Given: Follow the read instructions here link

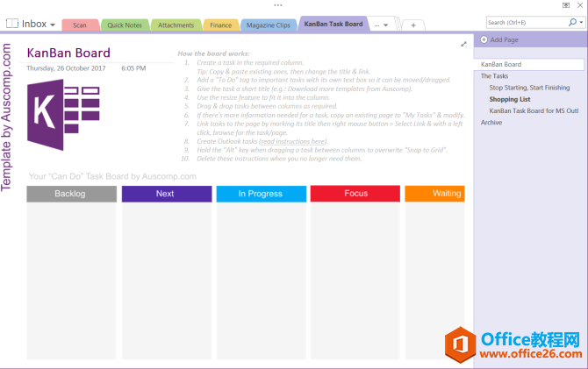Looking at the screenshot, I should [x=292, y=140].
